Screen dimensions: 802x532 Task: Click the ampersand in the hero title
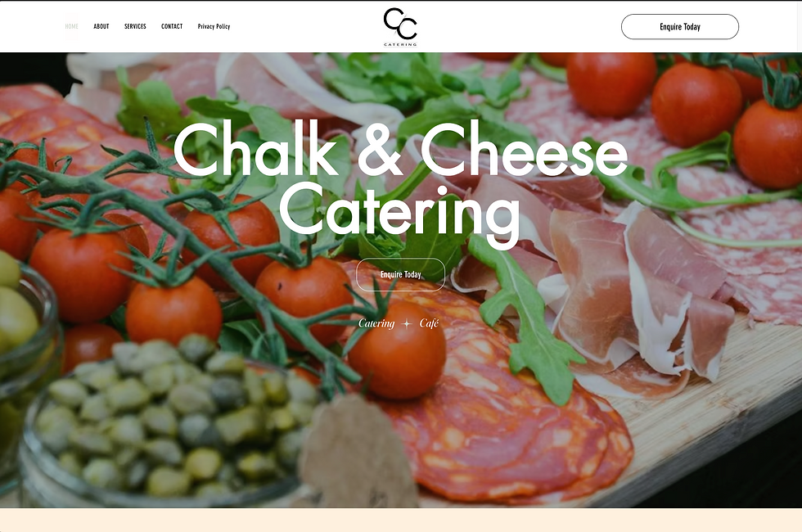click(380, 148)
